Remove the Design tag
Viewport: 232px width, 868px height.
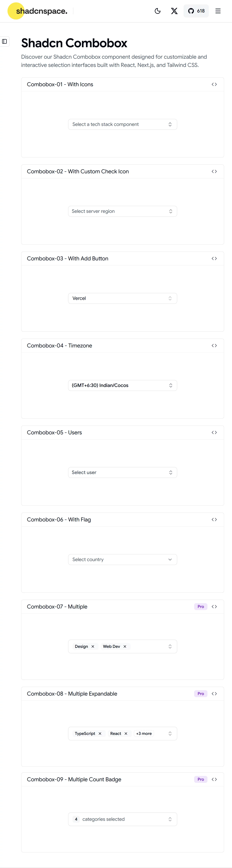[x=93, y=646]
